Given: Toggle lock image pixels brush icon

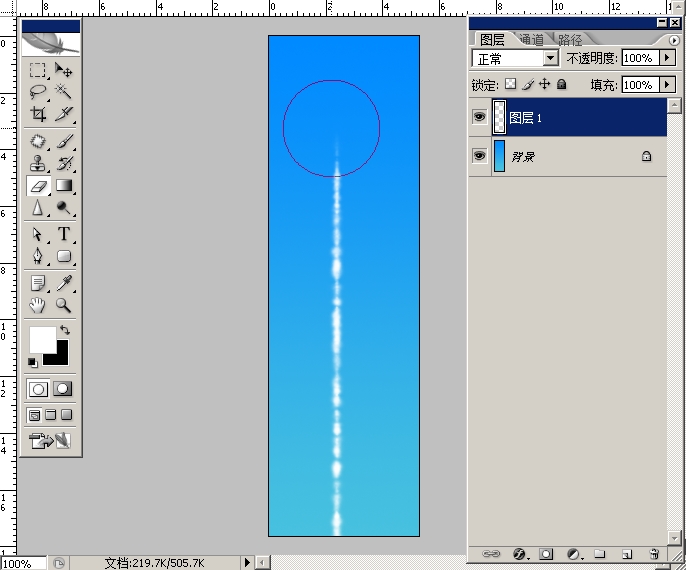Looking at the screenshot, I should tap(528, 84).
